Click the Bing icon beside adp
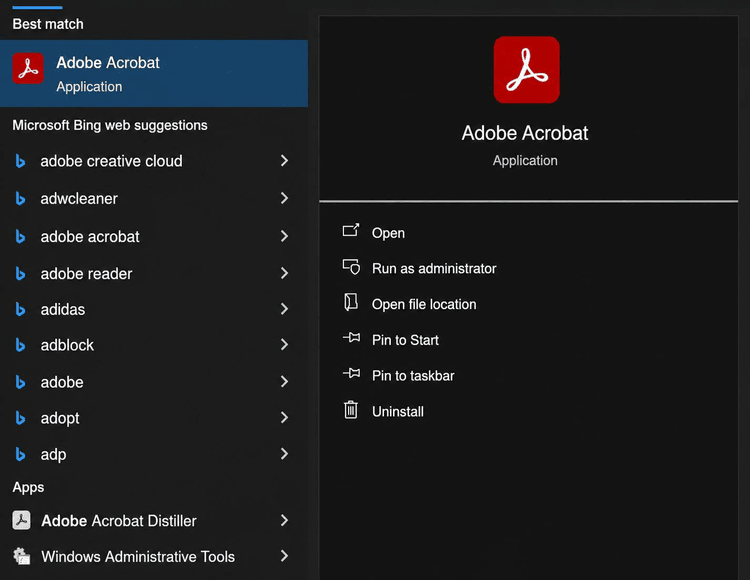Image resolution: width=750 pixels, height=580 pixels. 20,454
